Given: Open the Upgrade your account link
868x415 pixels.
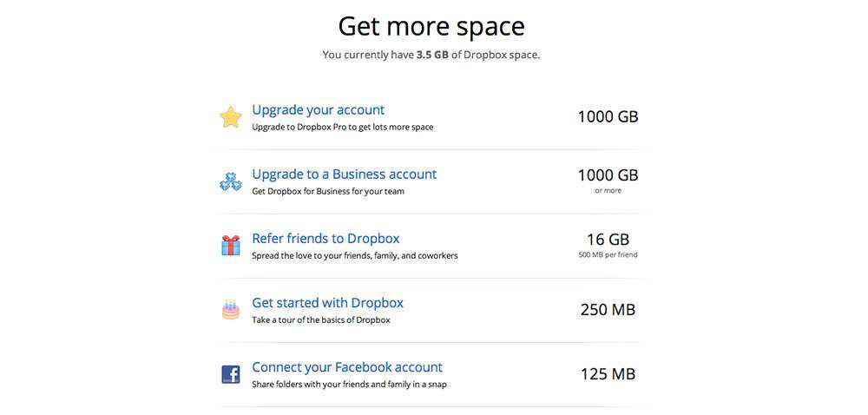Looking at the screenshot, I should (x=318, y=110).
